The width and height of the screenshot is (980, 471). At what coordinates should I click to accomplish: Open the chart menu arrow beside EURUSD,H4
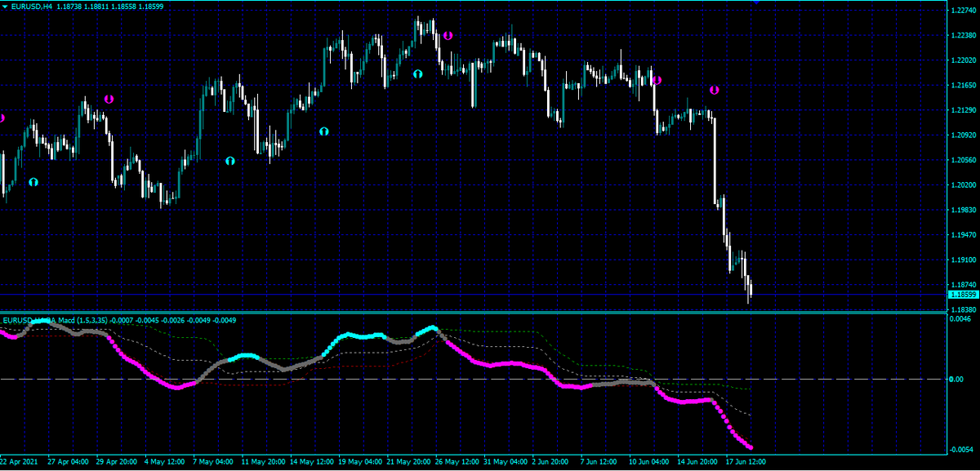pyautogui.click(x=5, y=7)
